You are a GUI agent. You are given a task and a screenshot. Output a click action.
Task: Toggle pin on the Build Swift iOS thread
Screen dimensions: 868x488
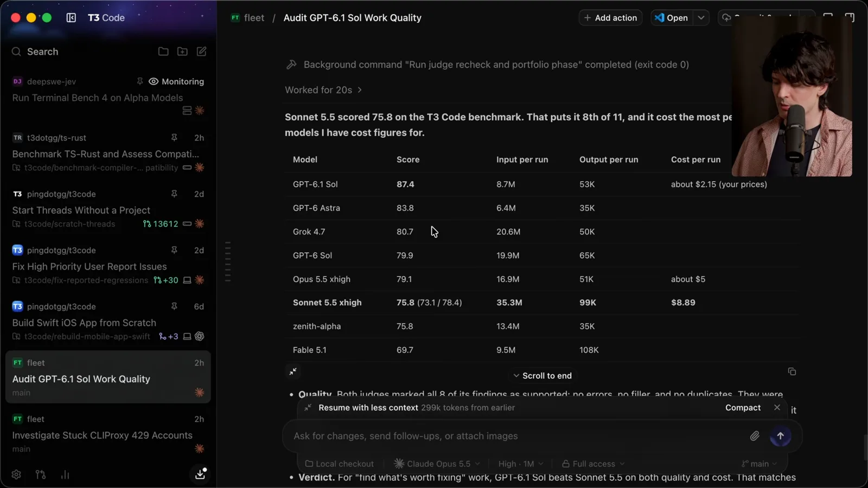[174, 306]
